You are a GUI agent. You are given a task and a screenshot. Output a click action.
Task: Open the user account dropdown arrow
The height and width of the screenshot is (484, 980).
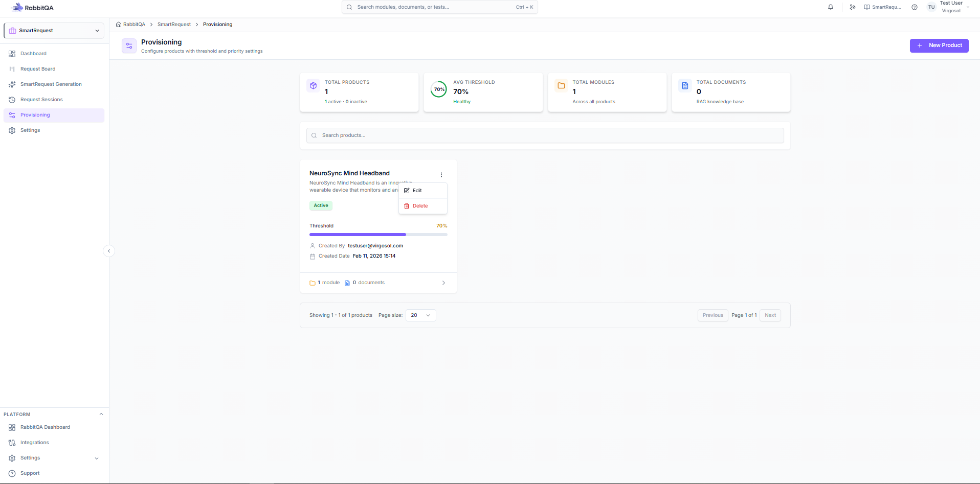(968, 7)
